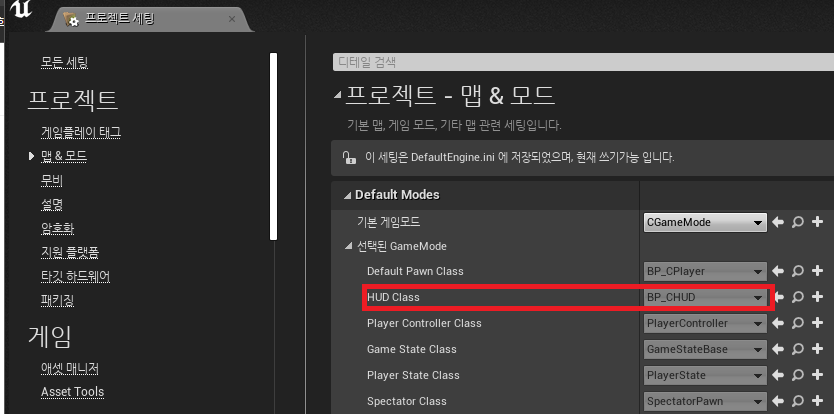Add new Spectator Class with plus icon
This screenshot has width=834, height=414.
818,401
